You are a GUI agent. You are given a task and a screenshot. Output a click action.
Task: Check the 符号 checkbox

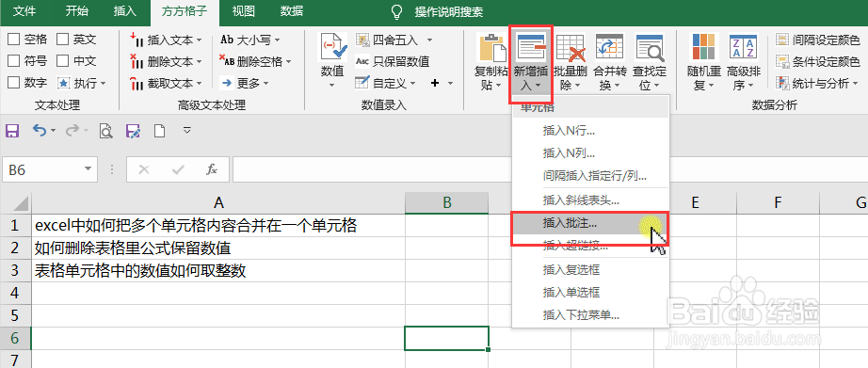coord(14,61)
